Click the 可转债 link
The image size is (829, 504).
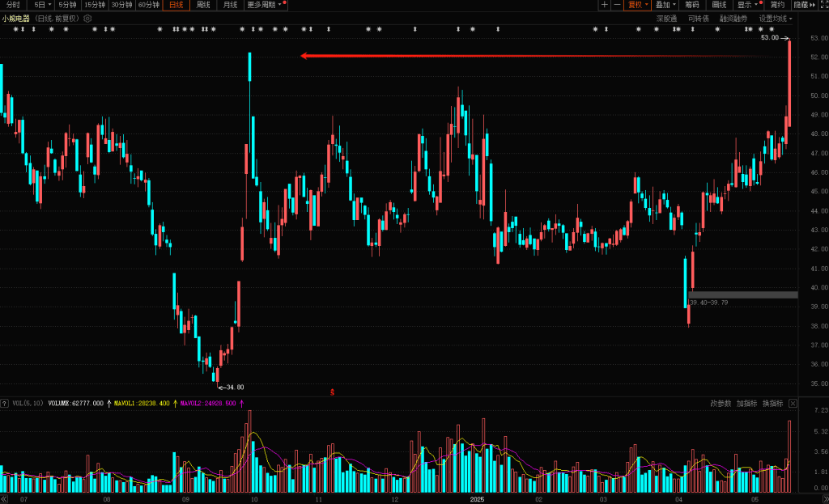tap(699, 19)
